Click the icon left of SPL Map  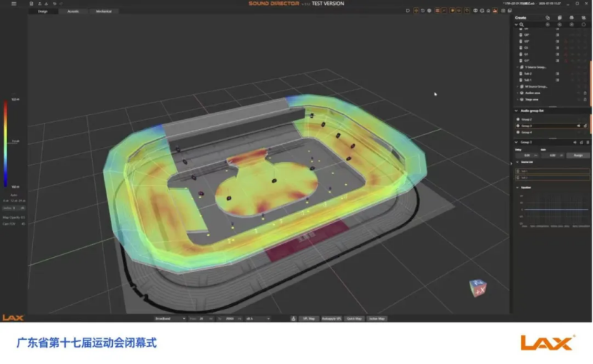tap(294, 318)
